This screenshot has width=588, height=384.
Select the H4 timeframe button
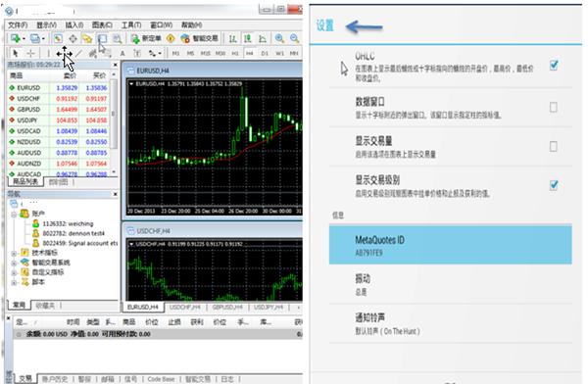[x=249, y=53]
